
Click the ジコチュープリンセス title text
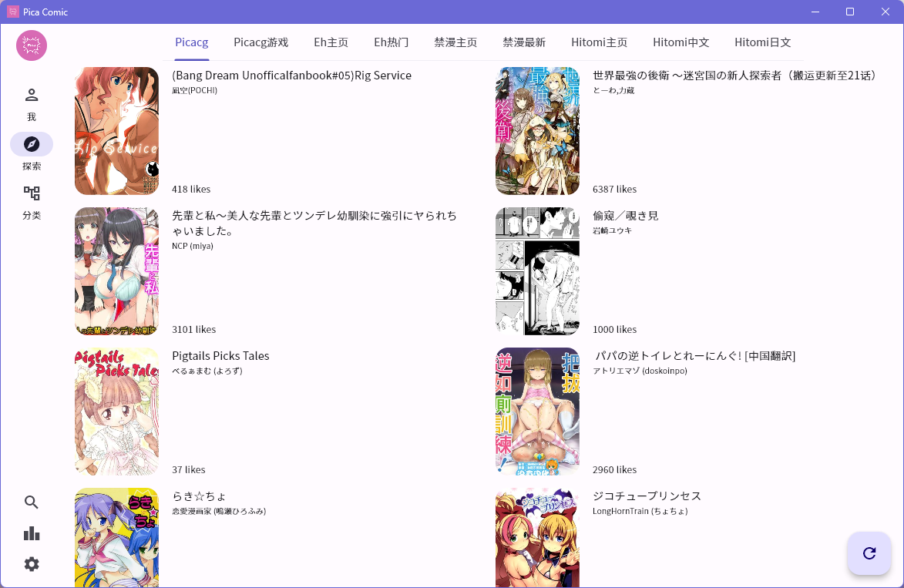pyautogui.click(x=647, y=496)
